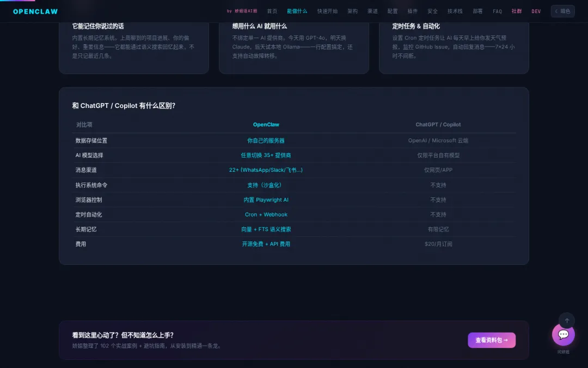Click the 开源免费 + API 费用 cell

(266, 244)
